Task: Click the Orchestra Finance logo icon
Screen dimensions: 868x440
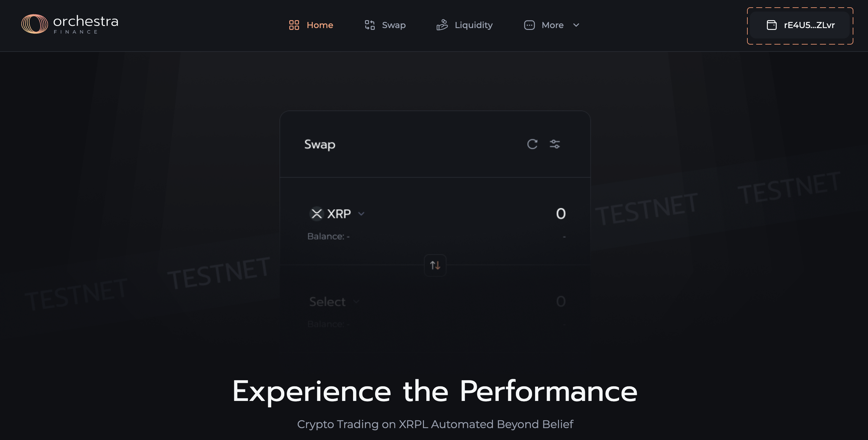Action: [35, 24]
